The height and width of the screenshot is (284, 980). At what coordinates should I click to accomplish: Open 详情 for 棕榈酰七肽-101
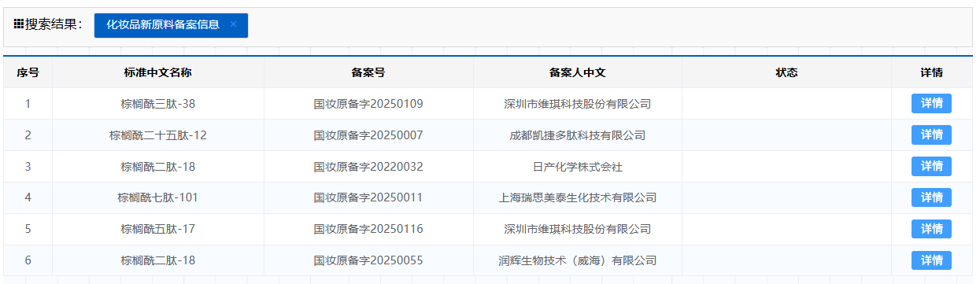coord(931,197)
